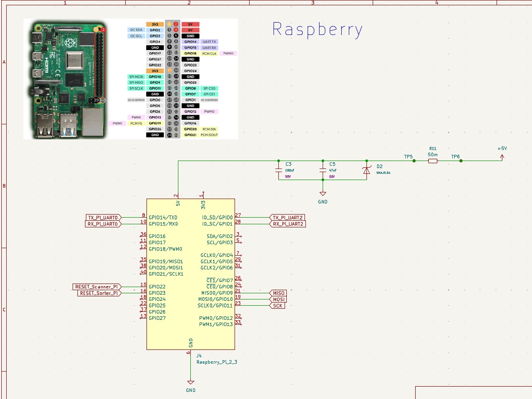Viewport: 532px width, 399px height.
Task: Click the TP6 test point
Action: 461,161
